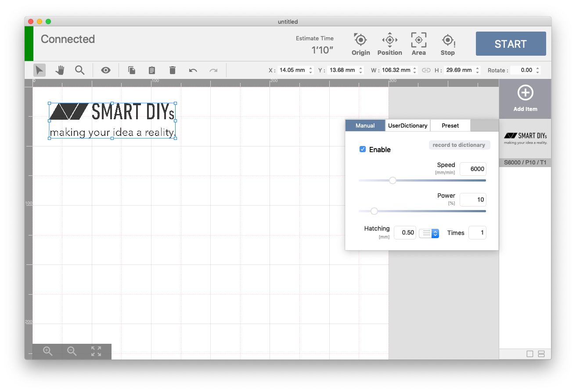Click the Power value field
The image size is (576, 392).
(473, 200)
